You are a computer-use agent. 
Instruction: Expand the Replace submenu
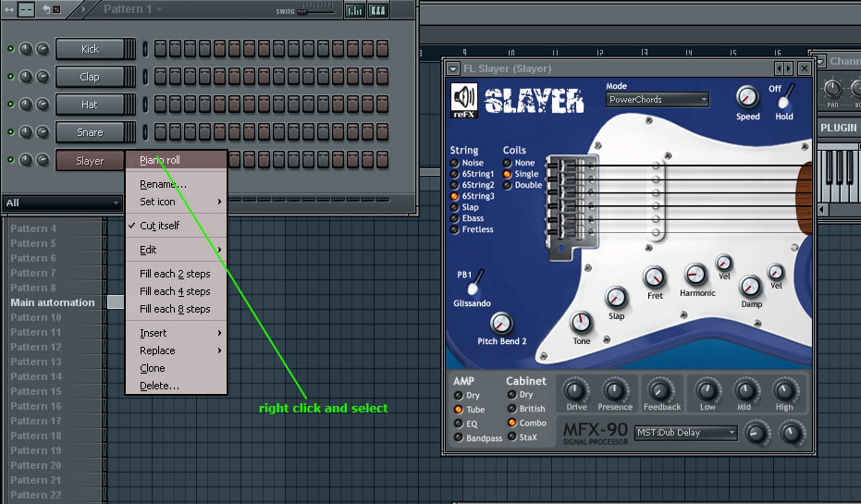tap(177, 350)
